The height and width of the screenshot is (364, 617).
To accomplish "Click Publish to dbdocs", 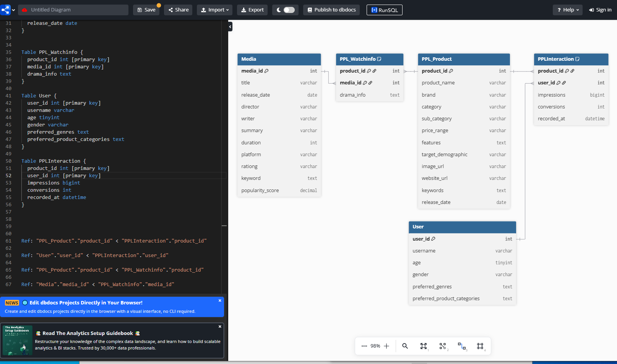I will [x=331, y=10].
